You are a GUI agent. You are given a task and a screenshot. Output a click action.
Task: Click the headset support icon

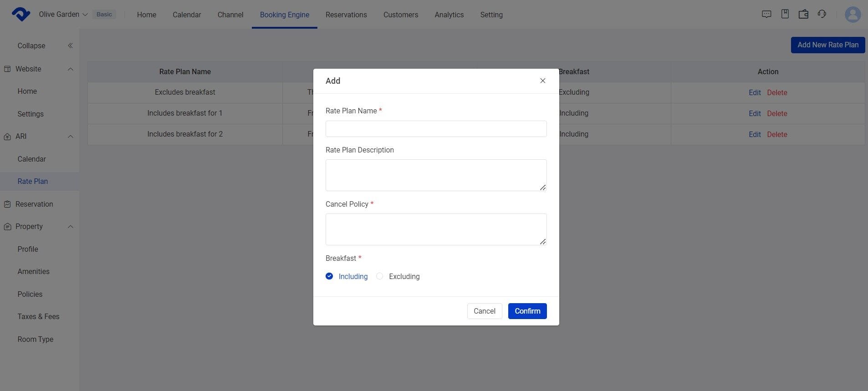822,14
